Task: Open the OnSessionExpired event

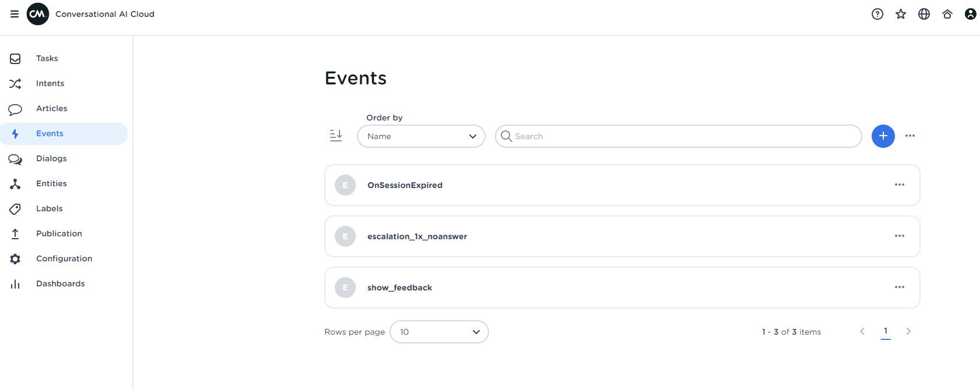Action: 405,185
